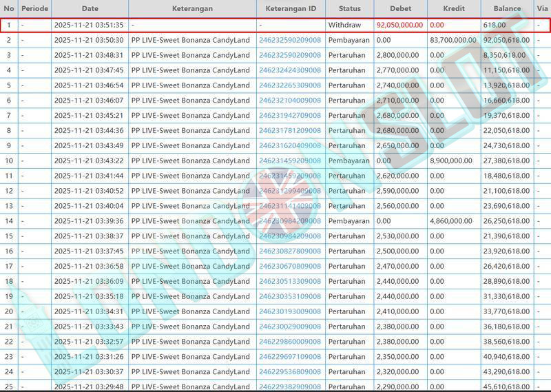Image resolution: width=551 pixels, height=392 pixels.
Task: Open Keterangan ID link 246232104009008
Action: click(x=290, y=101)
